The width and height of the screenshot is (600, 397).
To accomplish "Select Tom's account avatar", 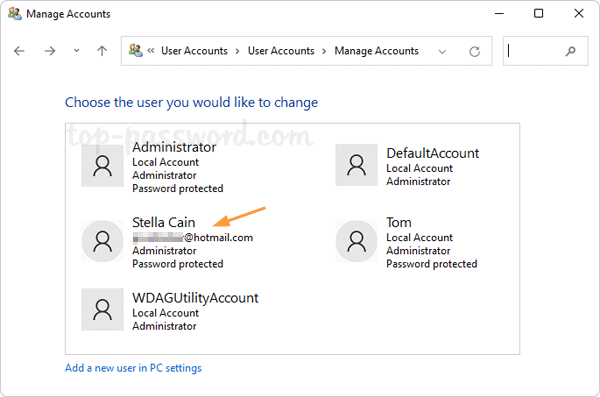I will (x=357, y=241).
